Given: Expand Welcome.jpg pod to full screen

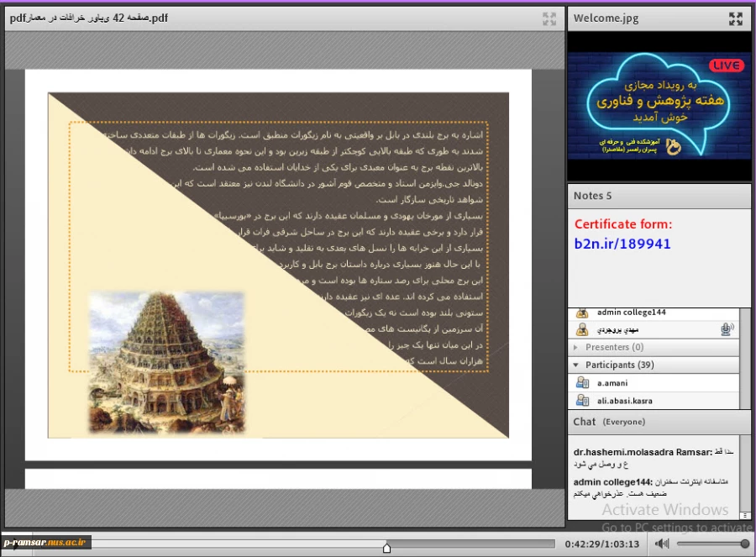Looking at the screenshot, I should tap(736, 18).
